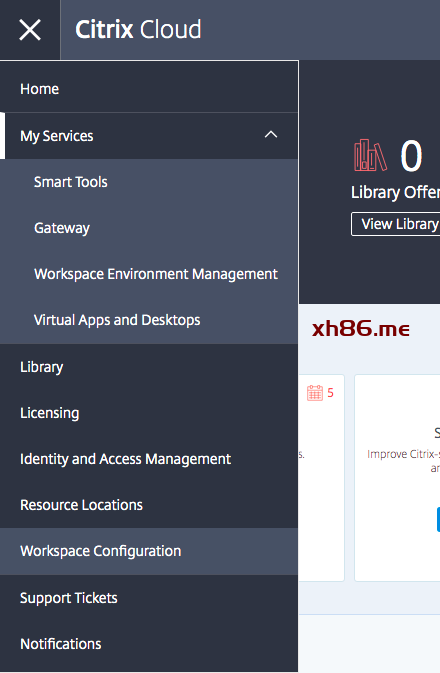Click the library books icon
The width and height of the screenshot is (440, 673).
click(370, 155)
